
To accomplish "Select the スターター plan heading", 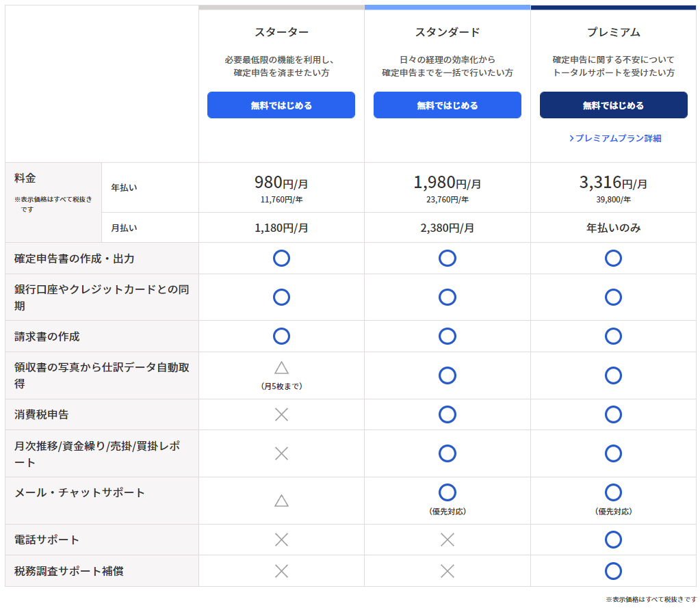I will (x=281, y=32).
